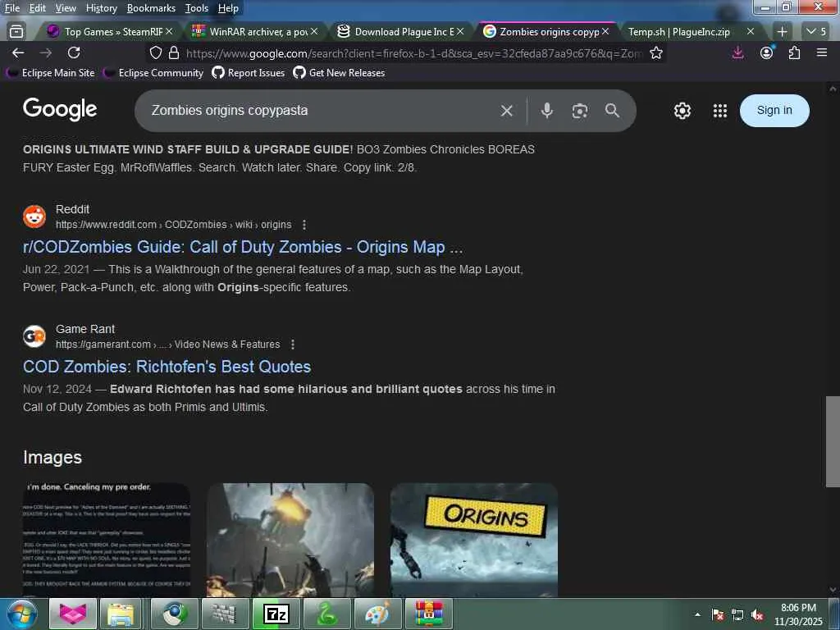Open the File menu
Viewport: 840px width, 630px height.
(11, 8)
